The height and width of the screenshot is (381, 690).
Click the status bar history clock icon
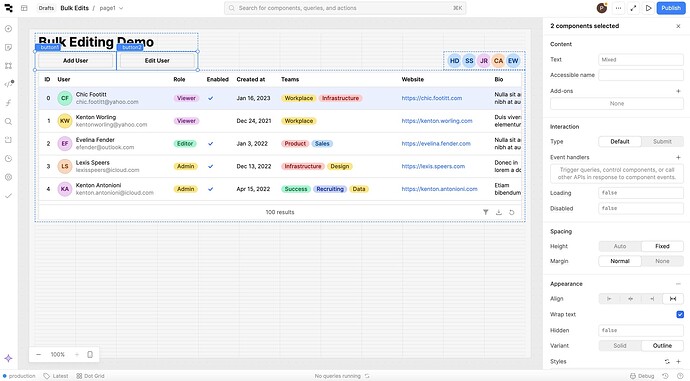[x=666, y=376]
